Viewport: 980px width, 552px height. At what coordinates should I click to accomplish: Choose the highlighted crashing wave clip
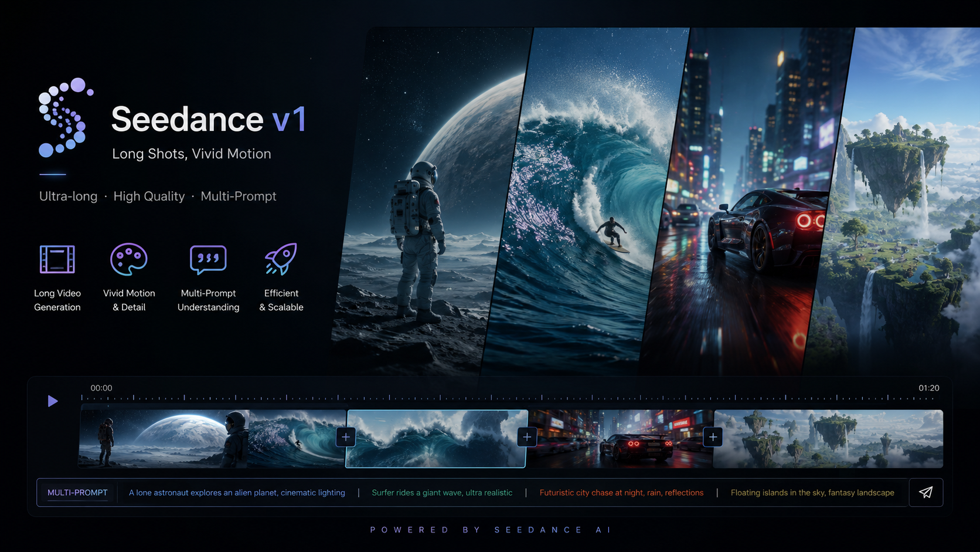(x=437, y=439)
